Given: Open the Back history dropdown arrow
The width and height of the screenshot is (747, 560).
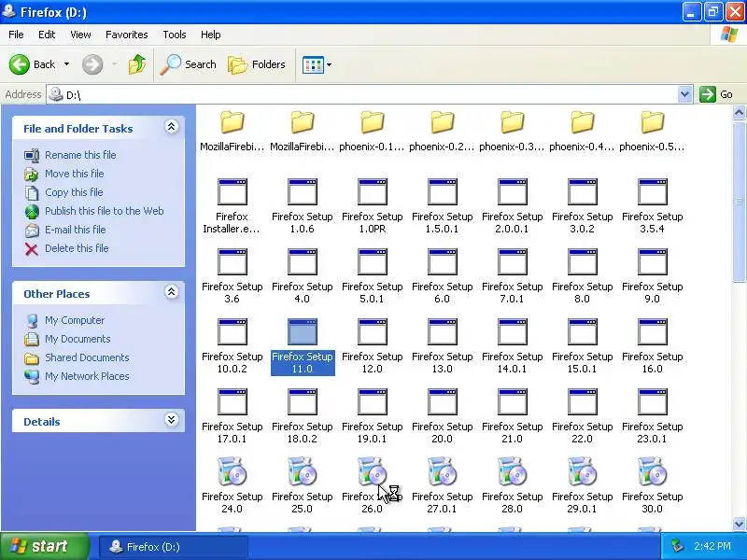Looking at the screenshot, I should tap(66, 64).
